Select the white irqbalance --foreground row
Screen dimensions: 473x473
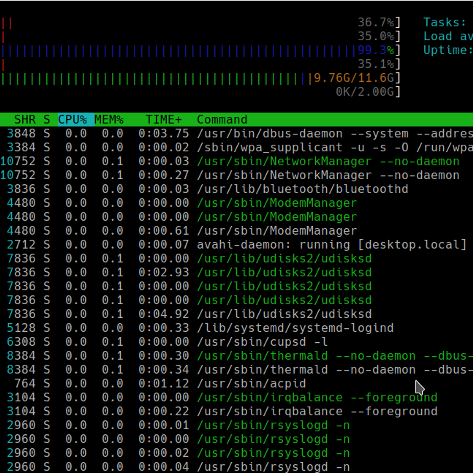[x=236, y=411]
